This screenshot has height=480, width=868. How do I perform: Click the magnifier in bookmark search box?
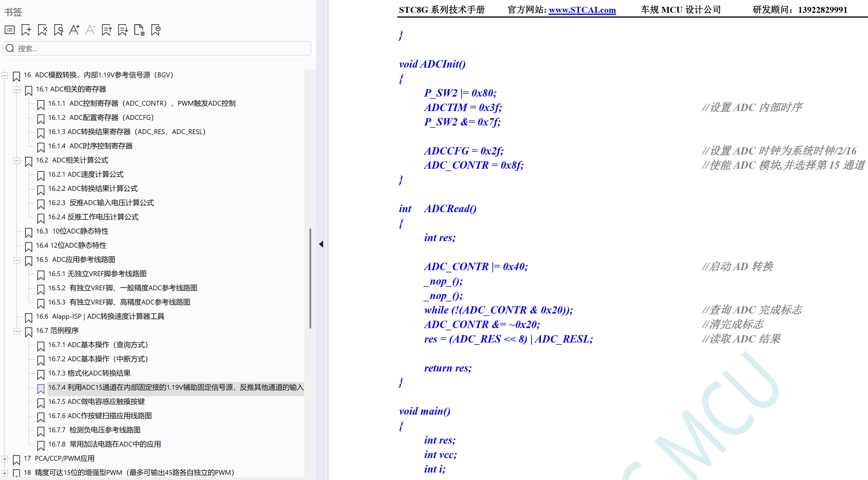tap(10, 49)
